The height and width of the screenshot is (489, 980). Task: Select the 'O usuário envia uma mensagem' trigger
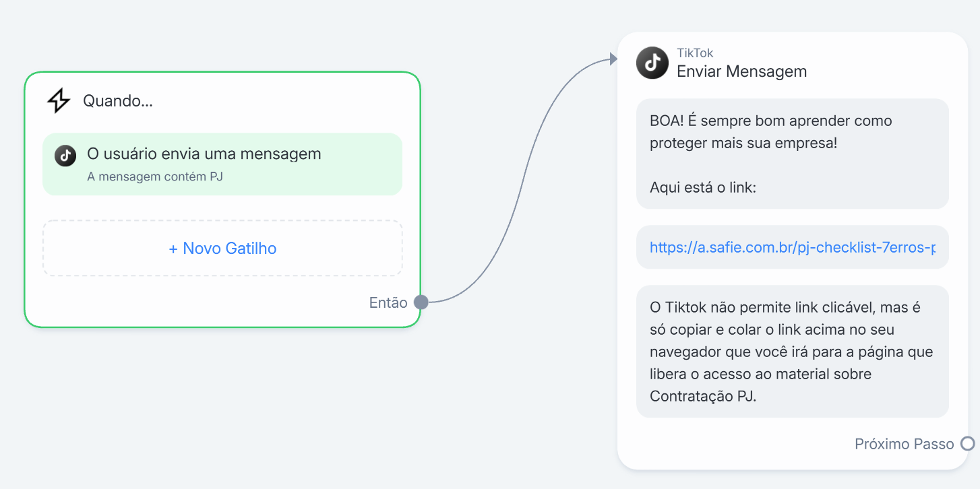click(x=222, y=164)
